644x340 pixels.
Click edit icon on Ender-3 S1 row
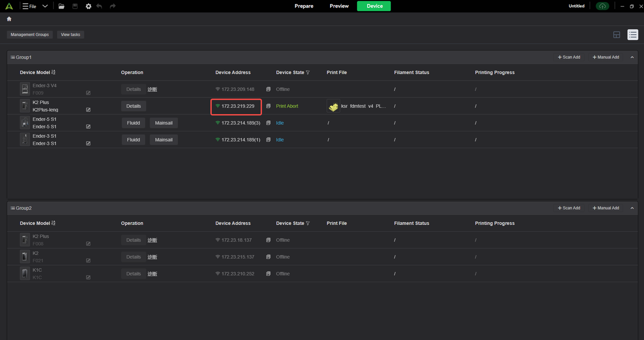(89, 143)
